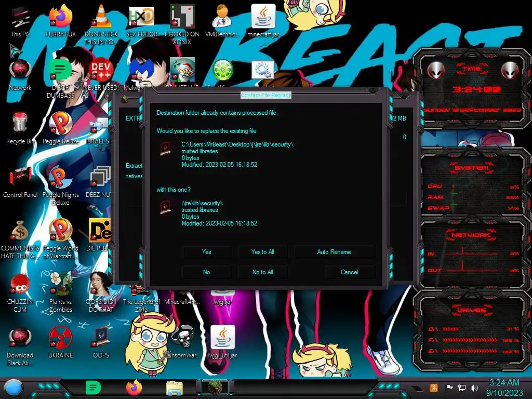Image resolution: width=532 pixels, height=399 pixels.
Task: Select the Minecraft4Fr... desktop icon
Action: [182, 299]
